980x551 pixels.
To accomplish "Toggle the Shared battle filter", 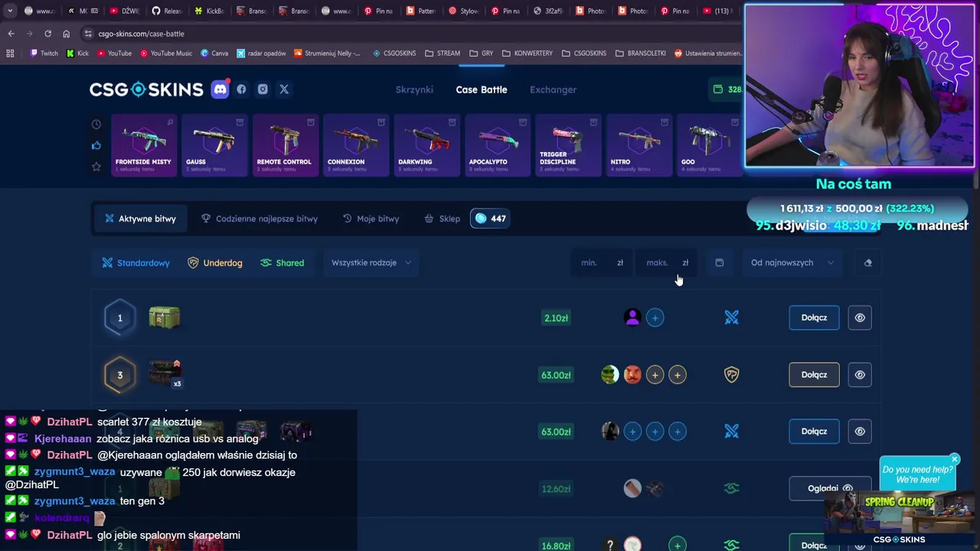I will (282, 263).
